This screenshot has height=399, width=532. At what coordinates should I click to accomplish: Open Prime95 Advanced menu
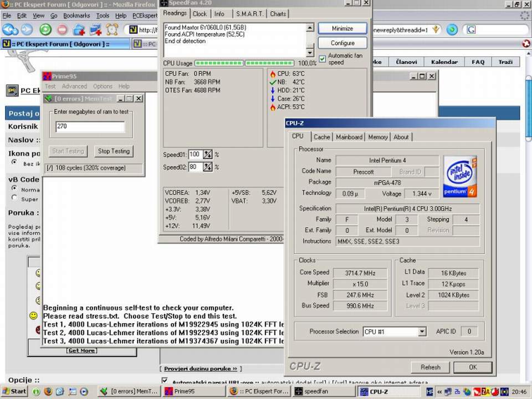point(74,86)
